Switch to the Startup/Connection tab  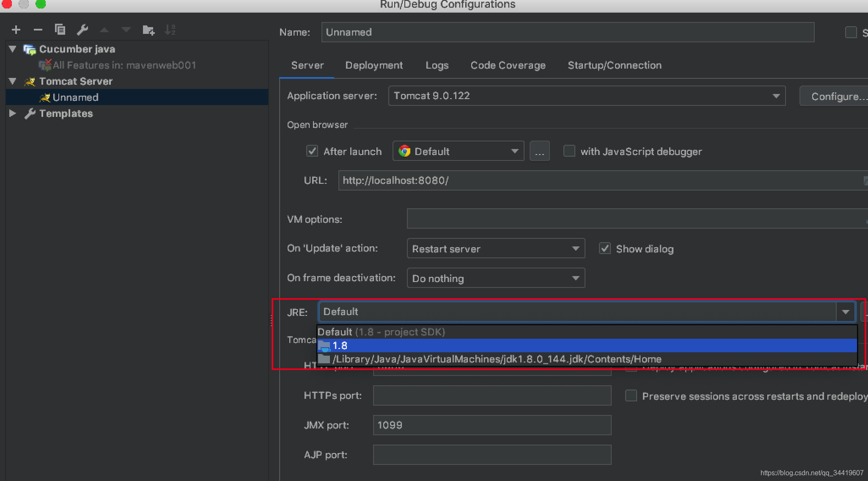tap(615, 65)
